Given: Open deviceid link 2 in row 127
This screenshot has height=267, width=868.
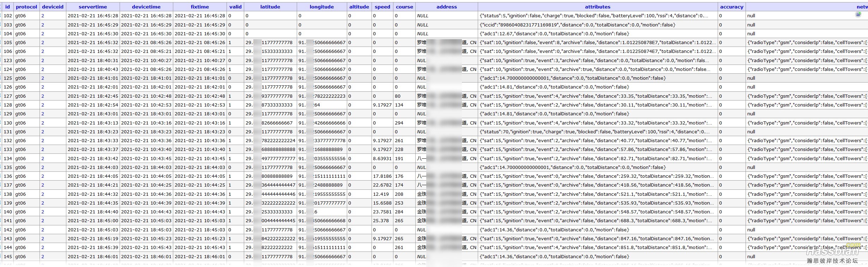Looking at the screenshot, I should [43, 96].
